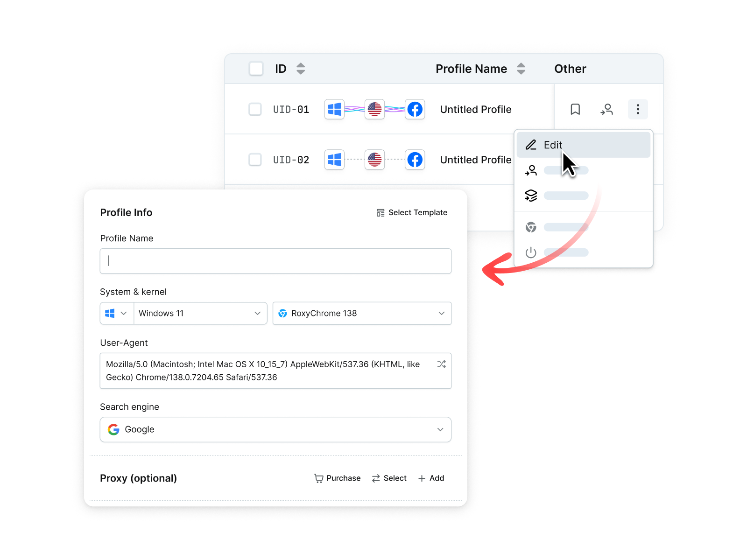The image size is (747, 560).
Task: Click inside the Profile Name input field
Action: click(x=275, y=261)
